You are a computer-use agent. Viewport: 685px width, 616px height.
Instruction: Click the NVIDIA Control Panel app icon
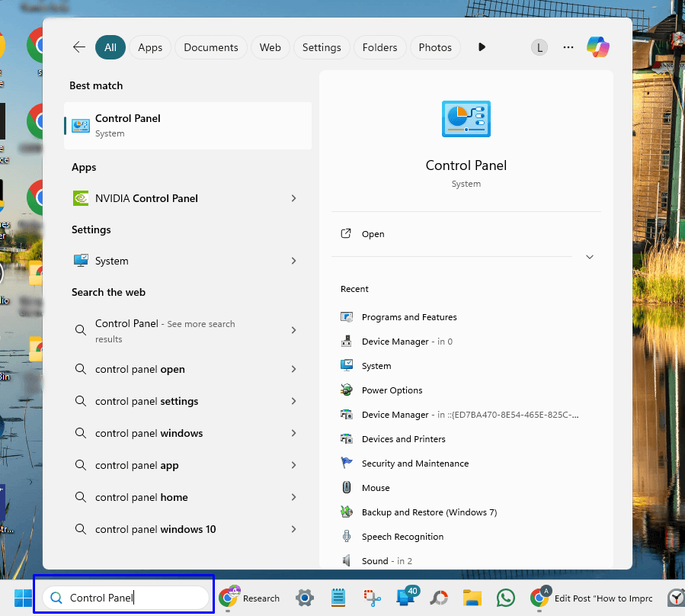(x=81, y=198)
